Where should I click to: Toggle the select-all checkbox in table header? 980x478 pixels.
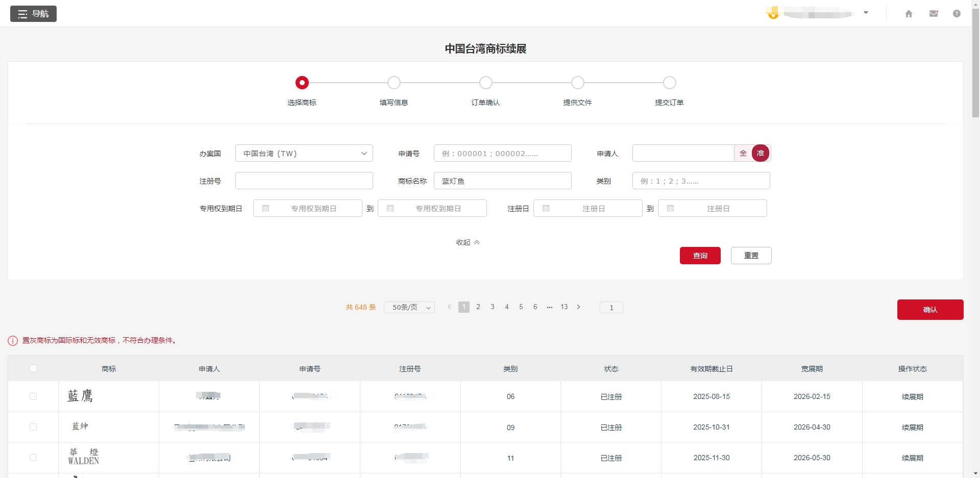(33, 368)
